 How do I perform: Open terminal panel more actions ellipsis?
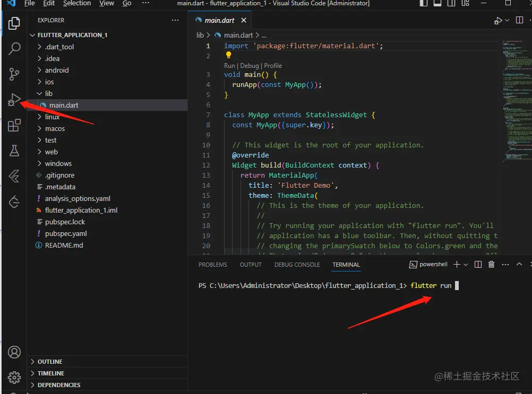point(505,265)
